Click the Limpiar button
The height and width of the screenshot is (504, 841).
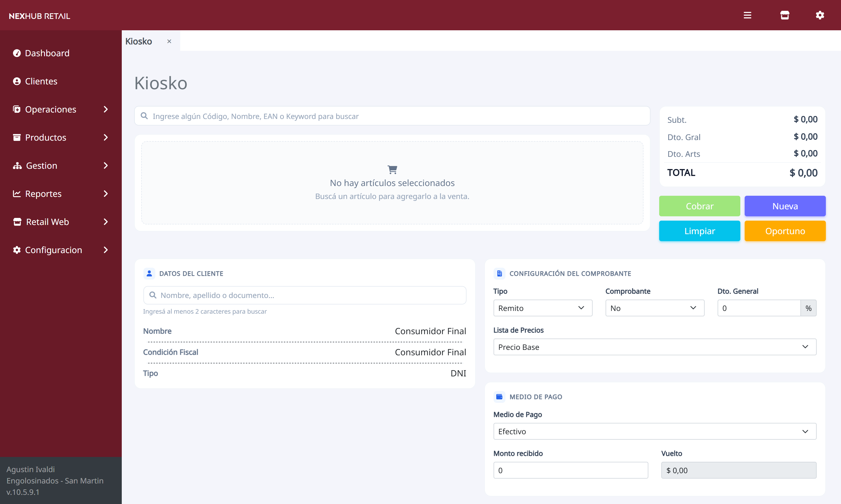tap(699, 231)
